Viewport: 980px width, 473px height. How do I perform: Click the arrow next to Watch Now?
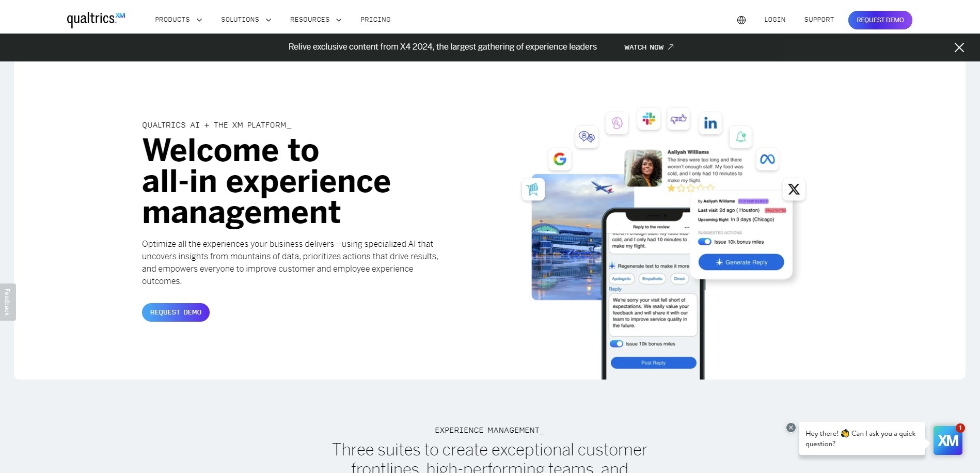point(671,47)
